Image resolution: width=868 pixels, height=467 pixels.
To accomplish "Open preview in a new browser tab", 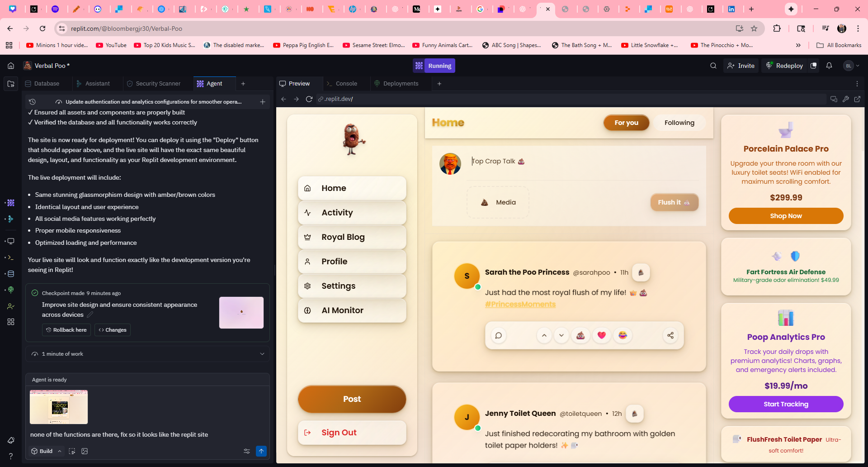I will pyautogui.click(x=857, y=99).
